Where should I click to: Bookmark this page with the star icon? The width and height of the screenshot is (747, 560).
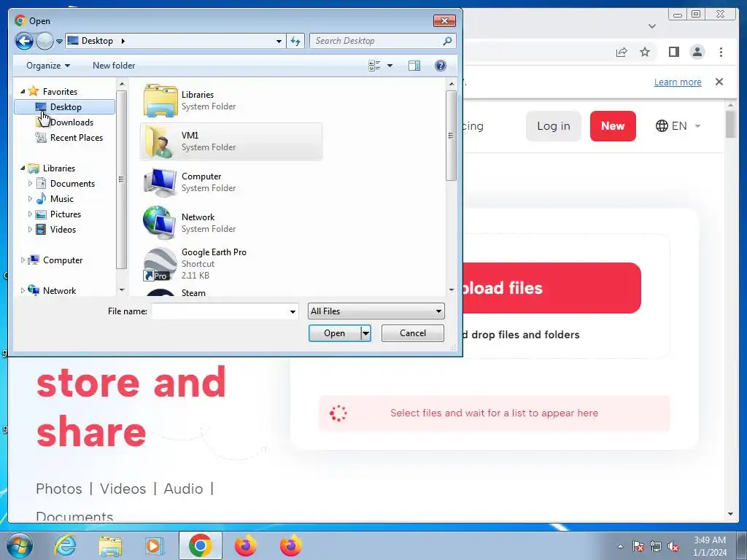tap(645, 52)
